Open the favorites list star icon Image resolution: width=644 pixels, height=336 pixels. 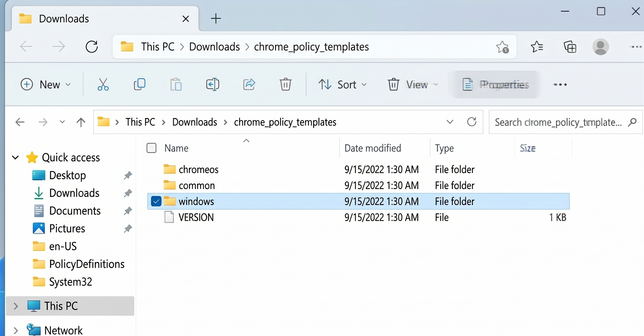[537, 47]
